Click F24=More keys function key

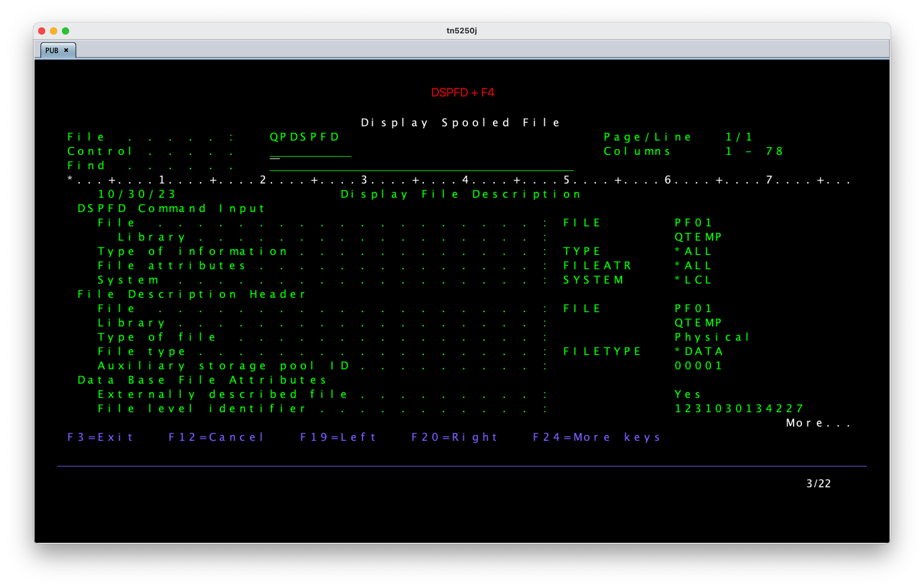(597, 437)
